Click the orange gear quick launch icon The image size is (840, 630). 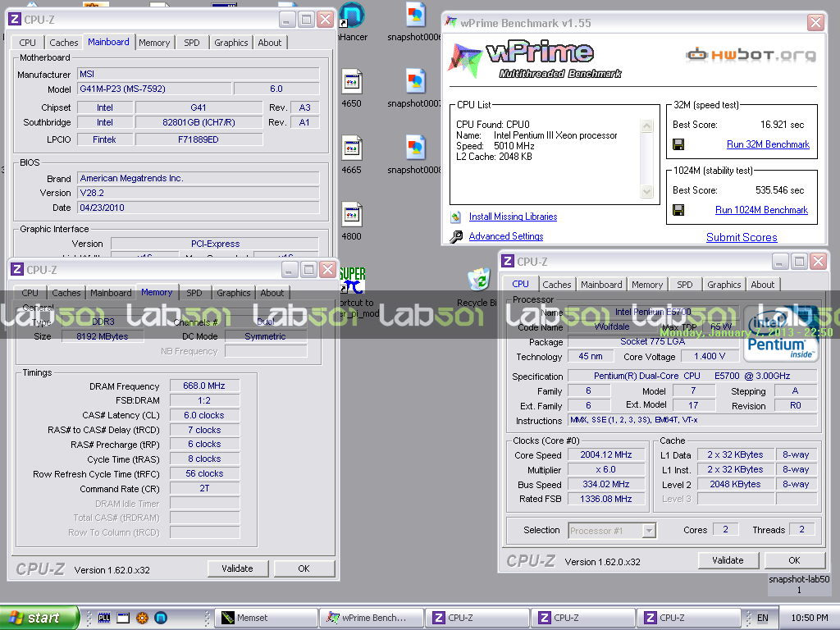point(142,618)
